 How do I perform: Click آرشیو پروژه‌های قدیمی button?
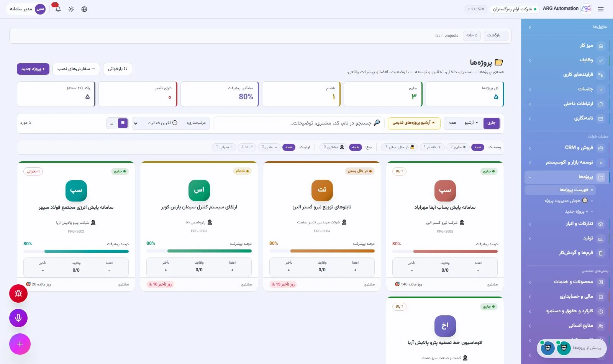pyautogui.click(x=414, y=123)
